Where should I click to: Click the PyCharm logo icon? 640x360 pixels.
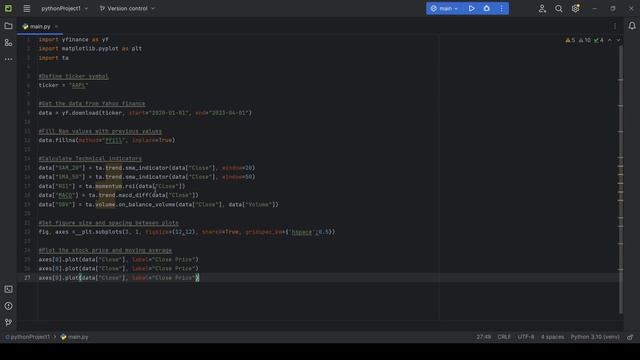coord(8,8)
